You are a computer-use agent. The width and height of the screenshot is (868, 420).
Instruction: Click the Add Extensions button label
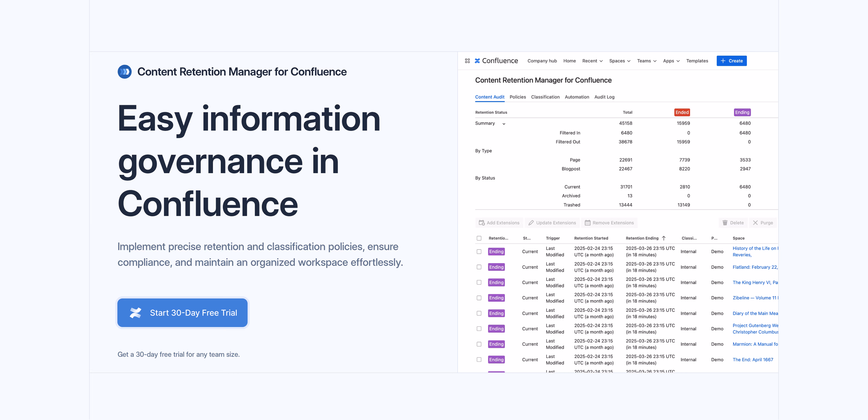(x=503, y=223)
